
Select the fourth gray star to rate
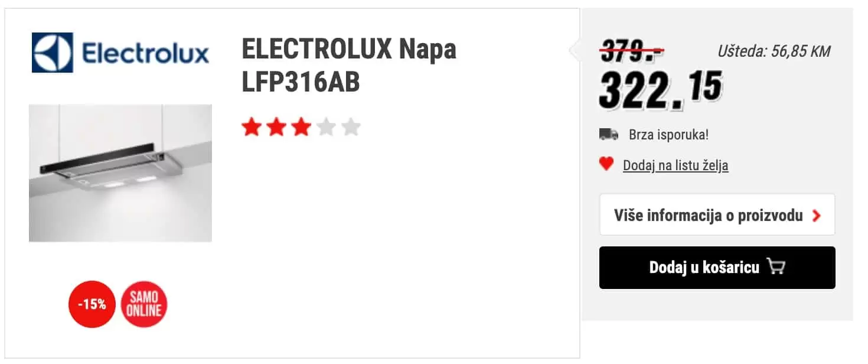pyautogui.click(x=325, y=126)
